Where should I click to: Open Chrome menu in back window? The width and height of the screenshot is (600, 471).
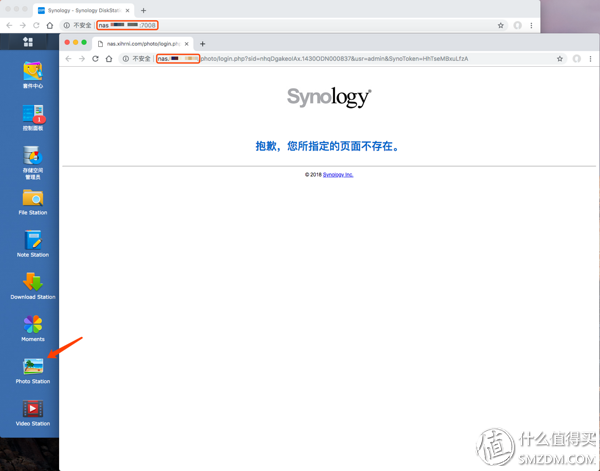click(x=531, y=25)
